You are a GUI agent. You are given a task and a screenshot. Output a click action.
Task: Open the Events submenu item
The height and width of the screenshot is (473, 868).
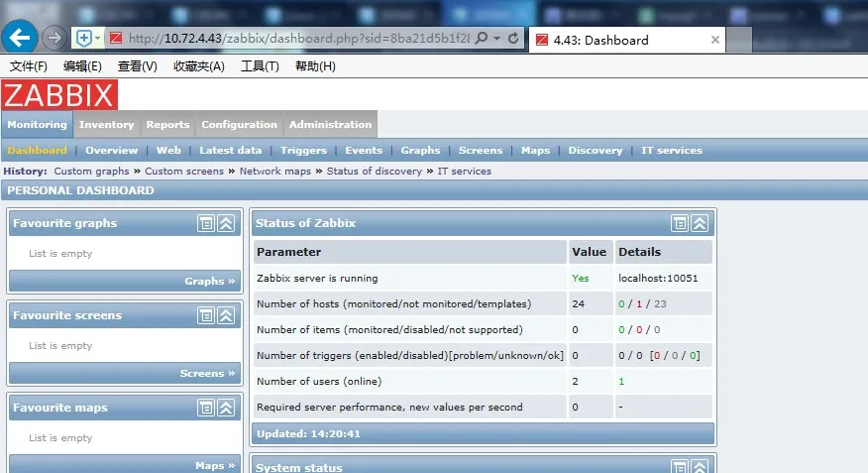coord(364,150)
